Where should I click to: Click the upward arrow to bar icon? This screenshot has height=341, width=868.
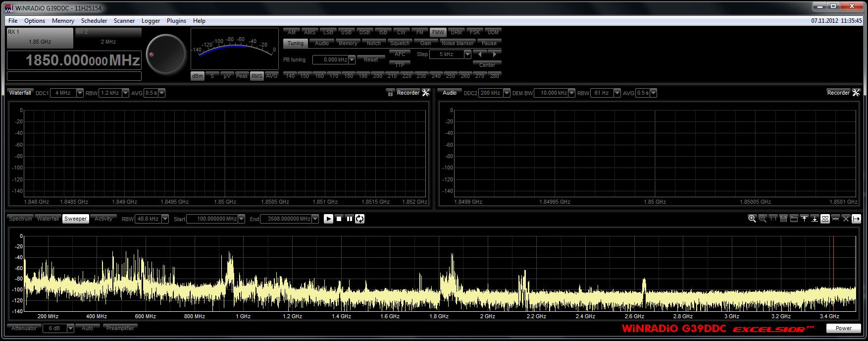coord(804,219)
